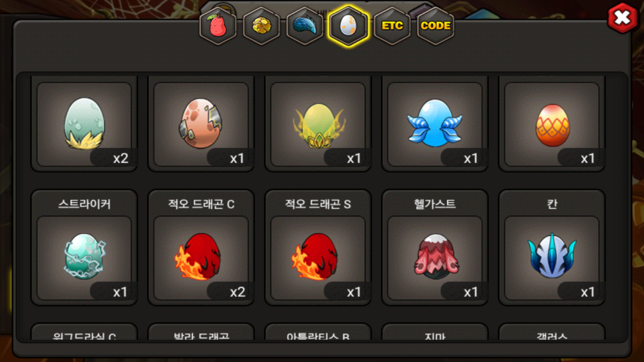
Task: Open the blue dragon scale tab
Action: click(x=305, y=26)
